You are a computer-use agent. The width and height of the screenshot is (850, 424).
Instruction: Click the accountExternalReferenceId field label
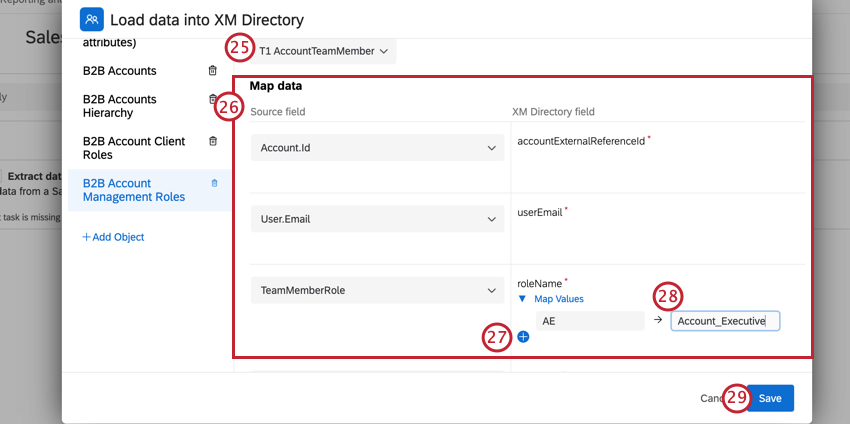pos(581,141)
